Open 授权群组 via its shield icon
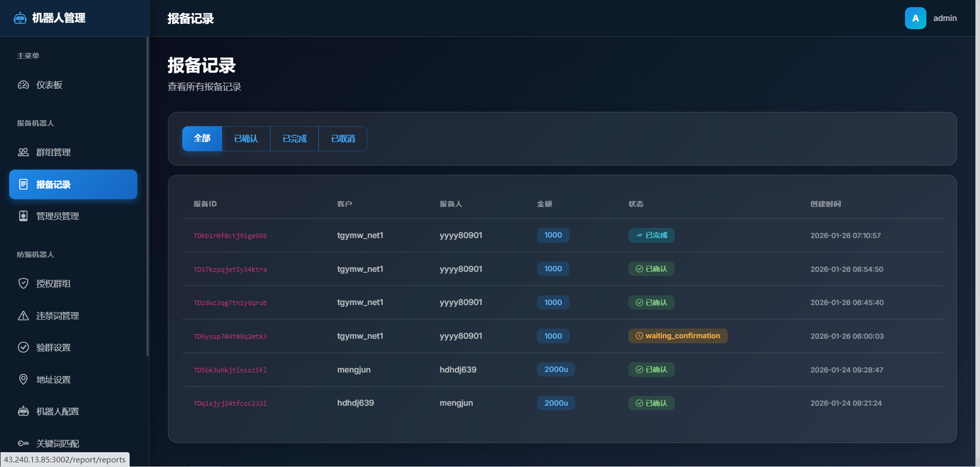 point(23,284)
